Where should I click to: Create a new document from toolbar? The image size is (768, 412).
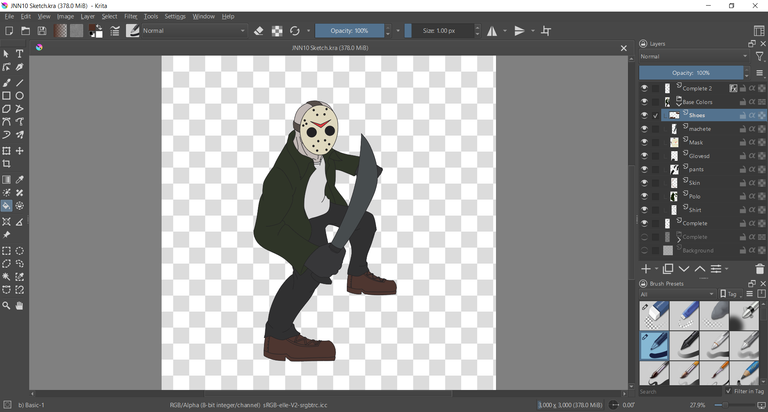click(9, 31)
